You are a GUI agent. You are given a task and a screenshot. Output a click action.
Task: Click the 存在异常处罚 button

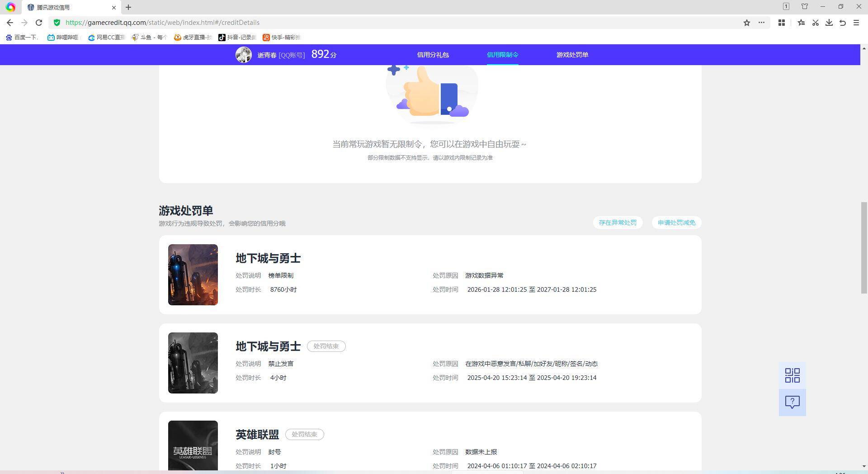tap(618, 222)
